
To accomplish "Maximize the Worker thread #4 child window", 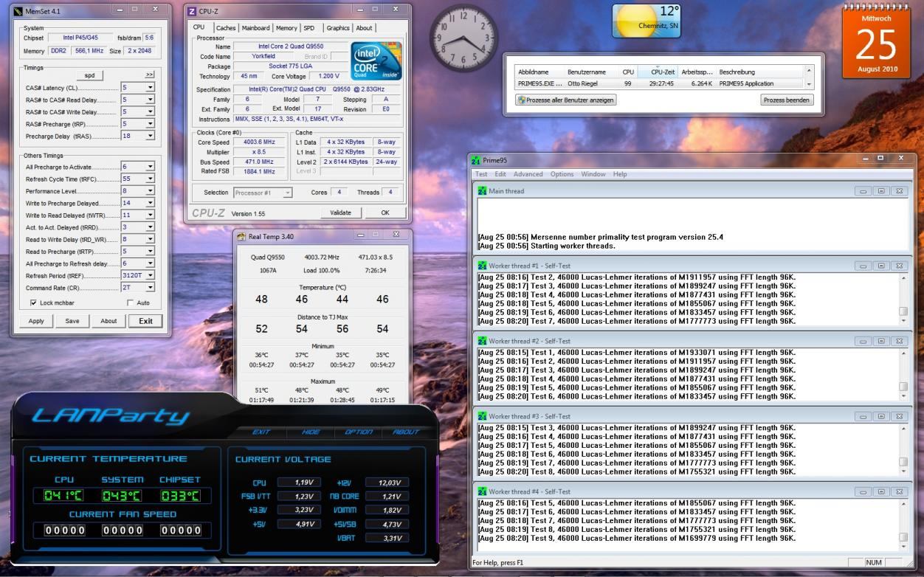I will [x=880, y=491].
